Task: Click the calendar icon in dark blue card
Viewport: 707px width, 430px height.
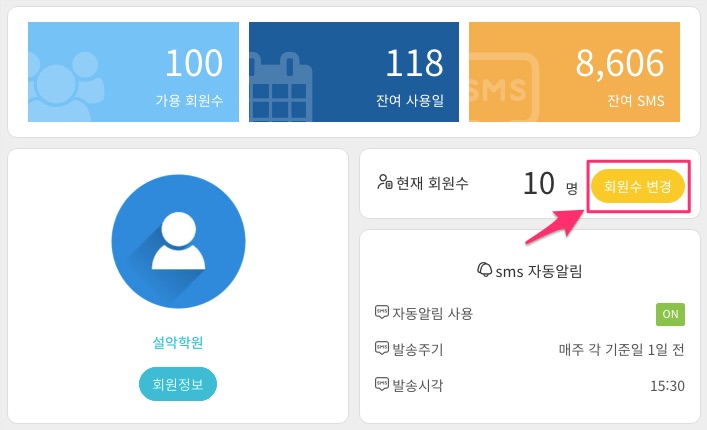Action: pyautogui.click(x=280, y=88)
